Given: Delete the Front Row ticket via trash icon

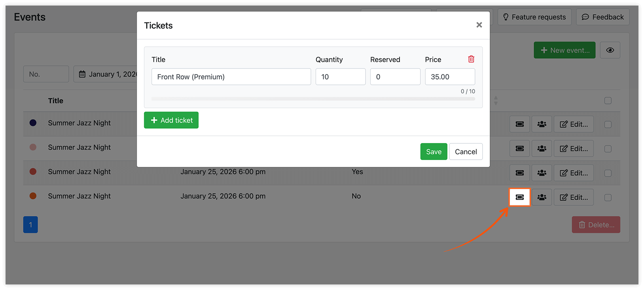Looking at the screenshot, I should pos(471,59).
